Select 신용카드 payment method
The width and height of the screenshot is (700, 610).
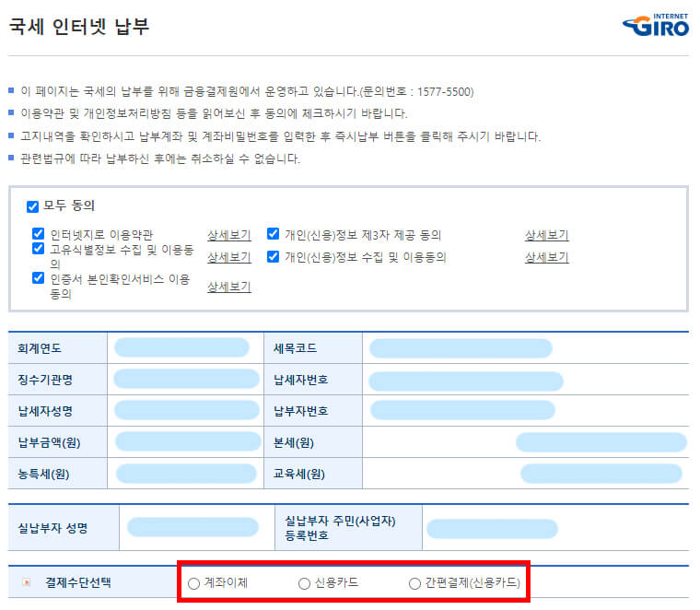pos(305,583)
